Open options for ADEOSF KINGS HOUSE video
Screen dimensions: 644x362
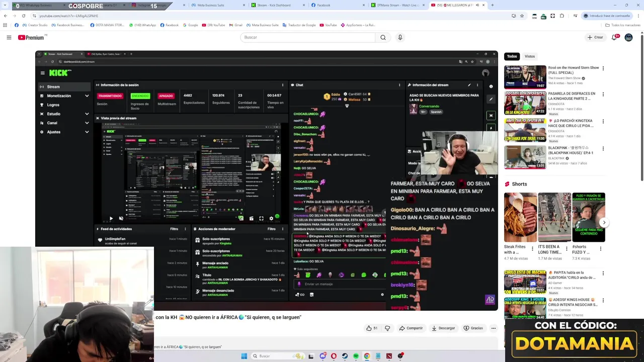point(603,301)
